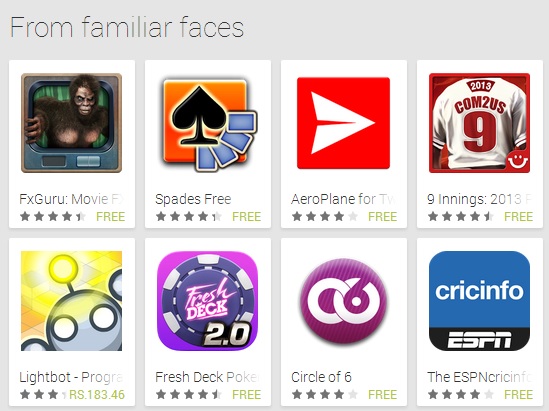Image resolution: width=549 pixels, height=411 pixels.
Task: Click the Circle of 6 title
Action: [321, 377]
